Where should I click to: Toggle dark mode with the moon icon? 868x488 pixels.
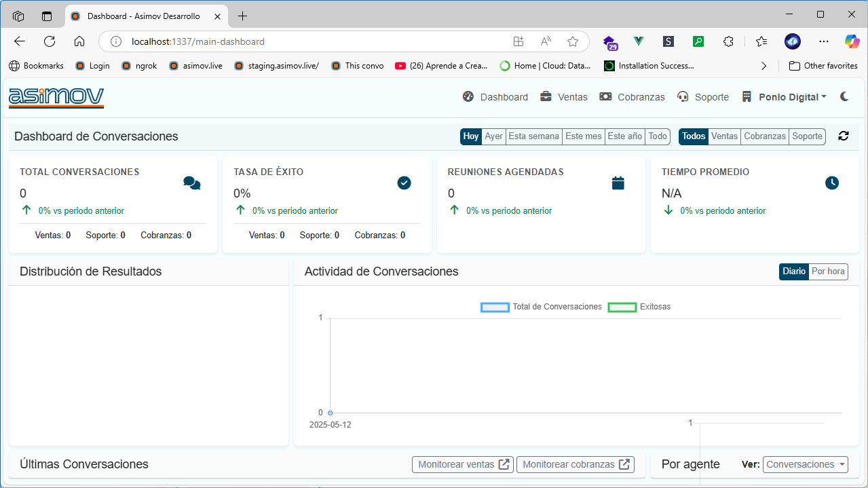(x=844, y=96)
